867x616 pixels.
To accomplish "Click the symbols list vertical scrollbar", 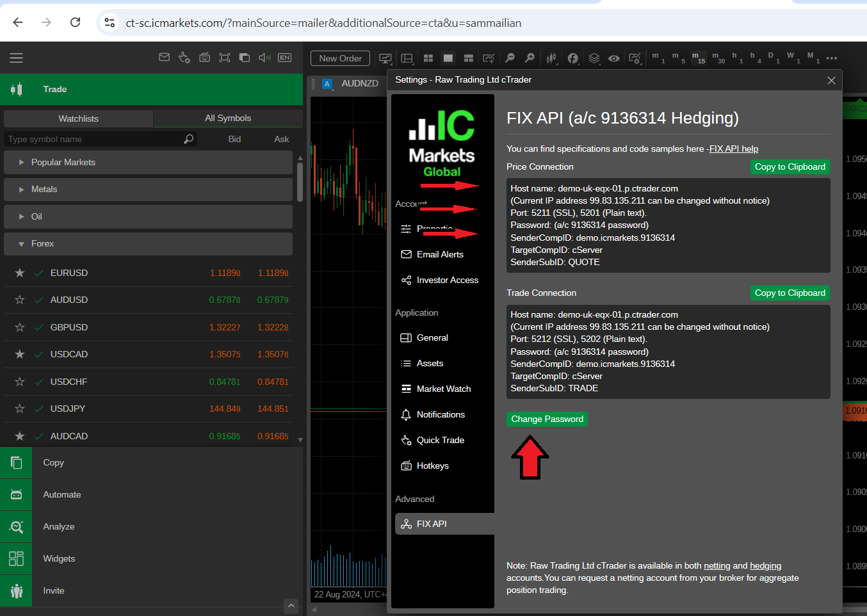I will pyautogui.click(x=300, y=182).
